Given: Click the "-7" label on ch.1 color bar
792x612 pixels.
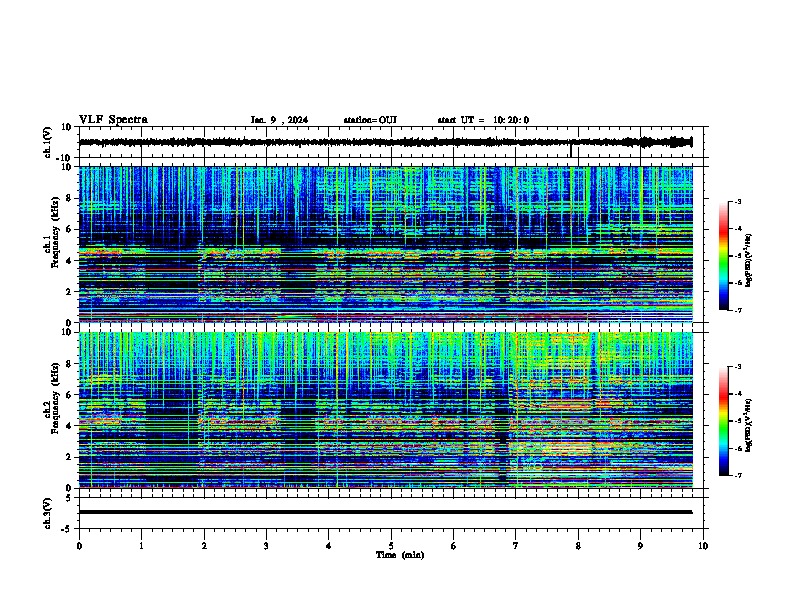Looking at the screenshot, I should pos(738,310).
